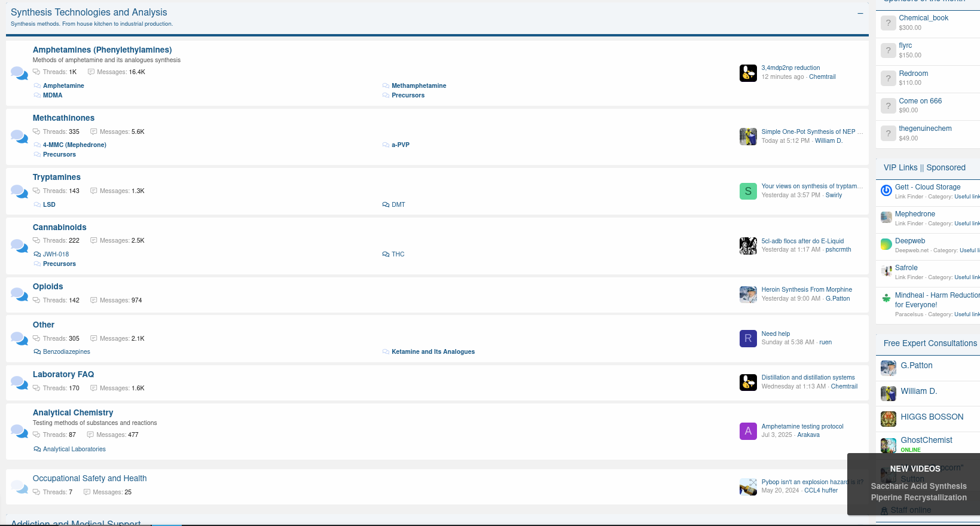The width and height of the screenshot is (980, 526).
Task: Open the Need help thread
Action: tap(776, 334)
